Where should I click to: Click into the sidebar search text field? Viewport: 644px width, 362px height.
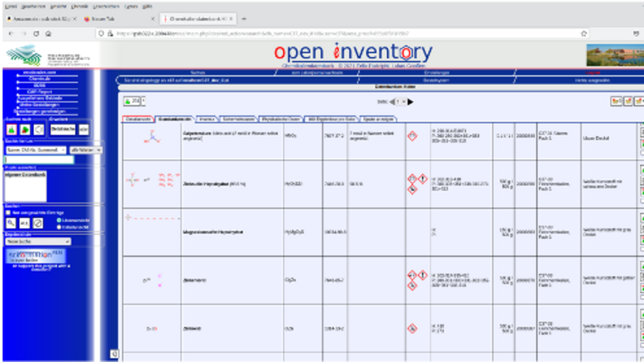[39, 160]
